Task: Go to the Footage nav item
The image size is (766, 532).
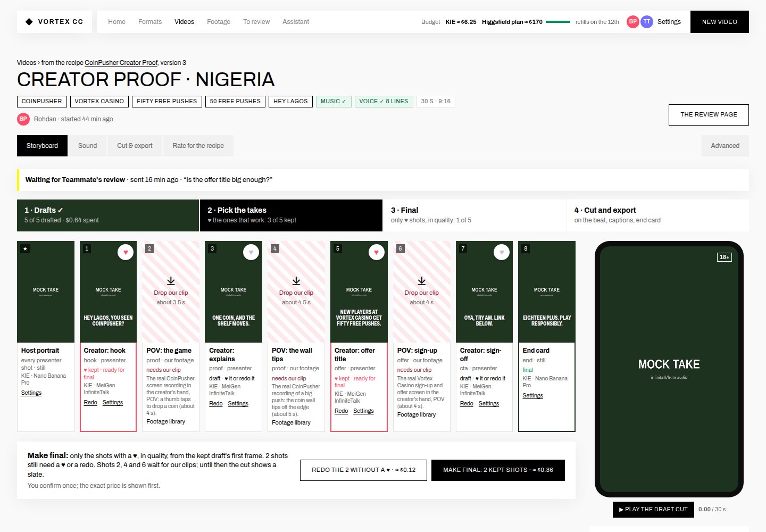Action: point(219,22)
